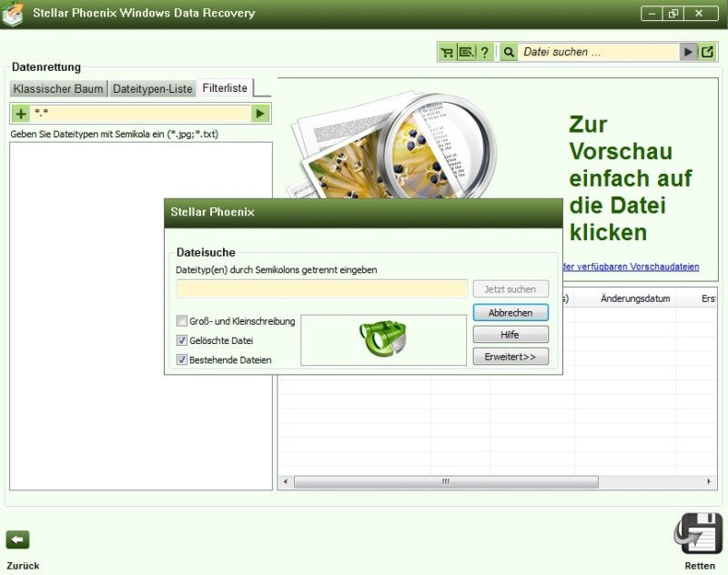Cancel dialog with Abbrechen button
728x575 pixels.
511,312
